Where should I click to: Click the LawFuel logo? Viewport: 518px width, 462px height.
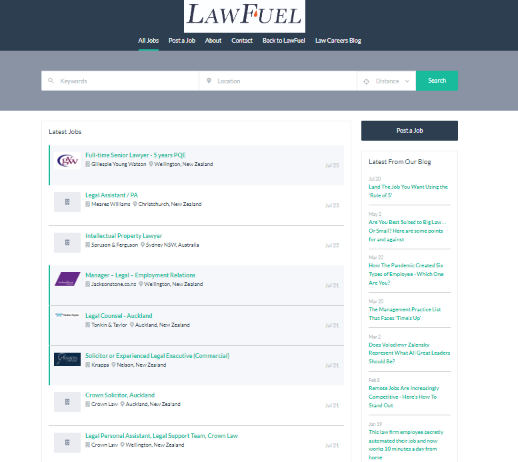(x=244, y=16)
